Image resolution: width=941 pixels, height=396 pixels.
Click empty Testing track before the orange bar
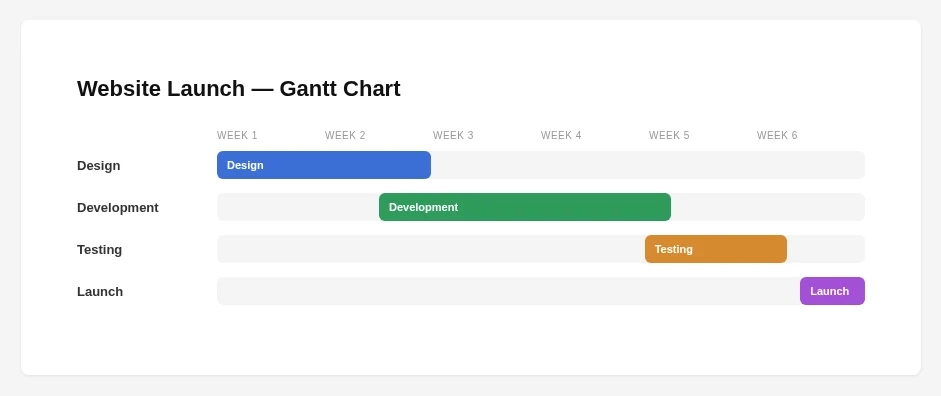click(431, 249)
